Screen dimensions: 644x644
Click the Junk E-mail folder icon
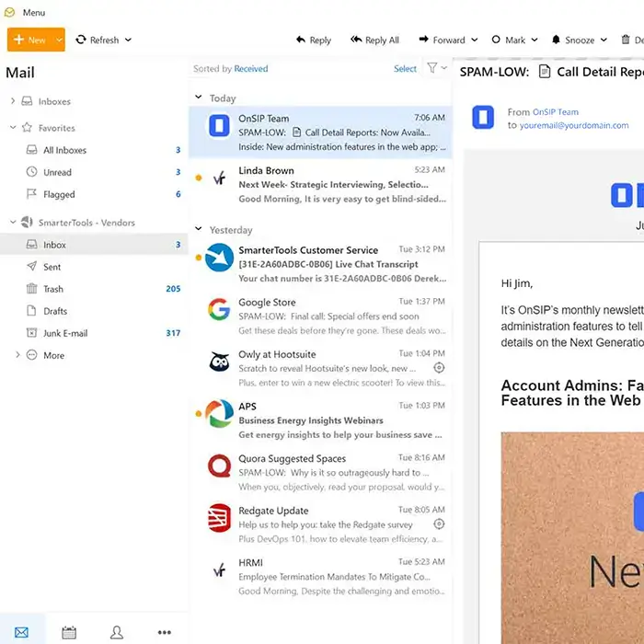(31, 333)
